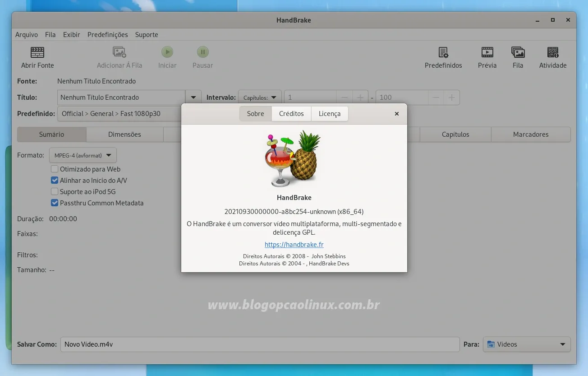
Task: Increase end chapter value 100
Action: 452,97
